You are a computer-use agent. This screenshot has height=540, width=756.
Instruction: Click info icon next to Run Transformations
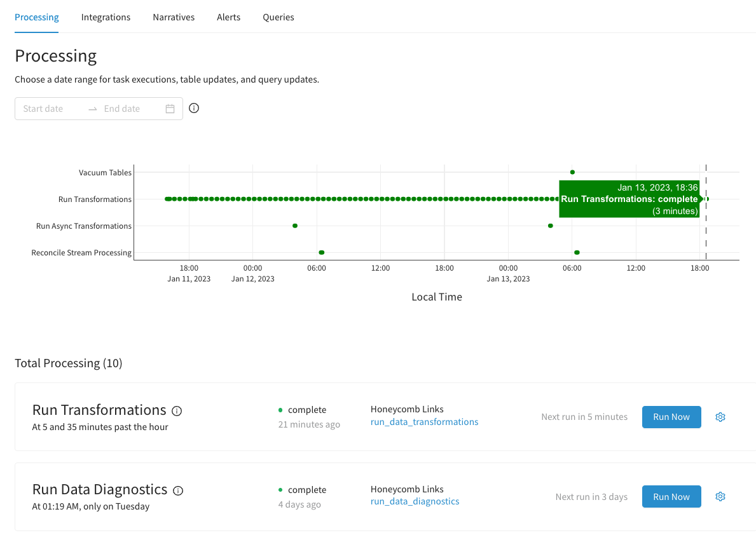177,411
